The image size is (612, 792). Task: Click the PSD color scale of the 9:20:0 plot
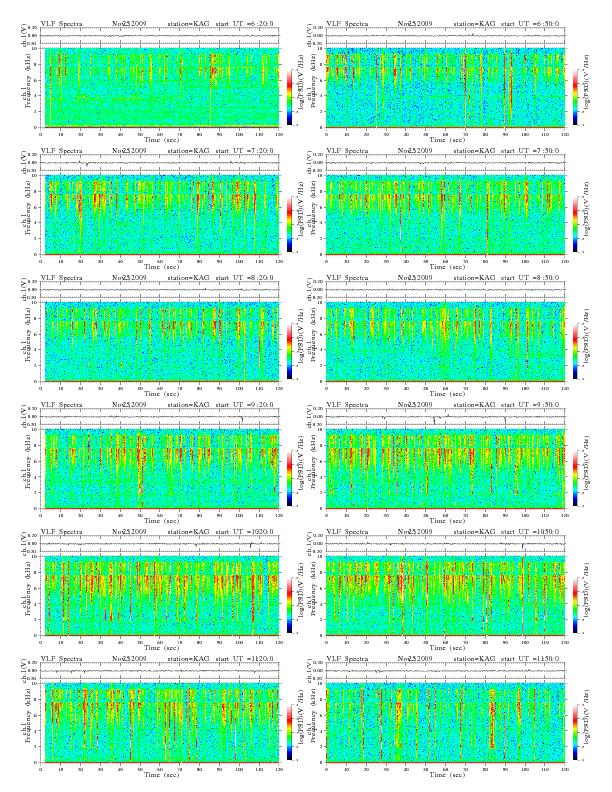tap(289, 478)
